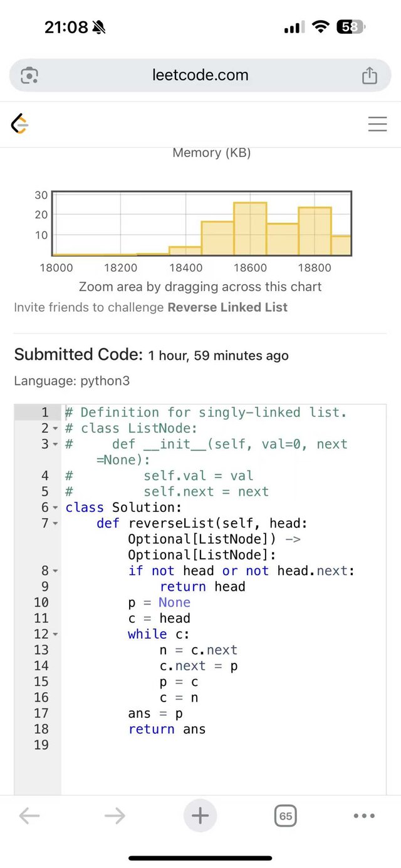Click the 'self.val = val' comment line

coord(199,476)
